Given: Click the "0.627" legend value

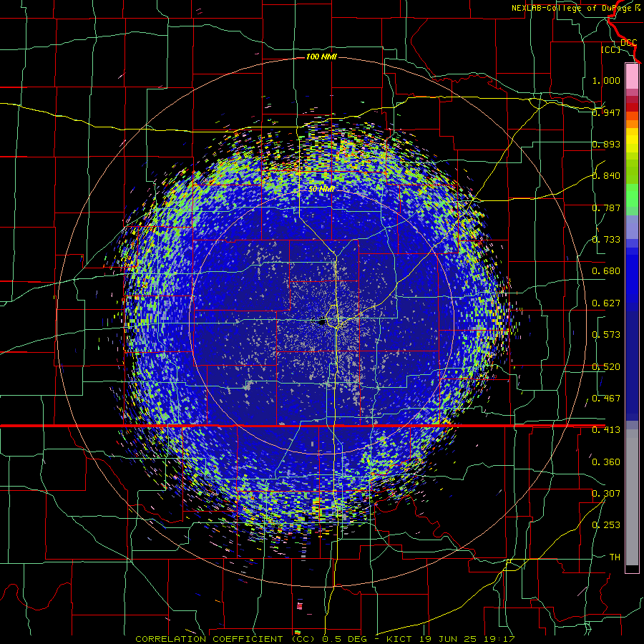Looking at the screenshot, I should (x=606, y=303).
